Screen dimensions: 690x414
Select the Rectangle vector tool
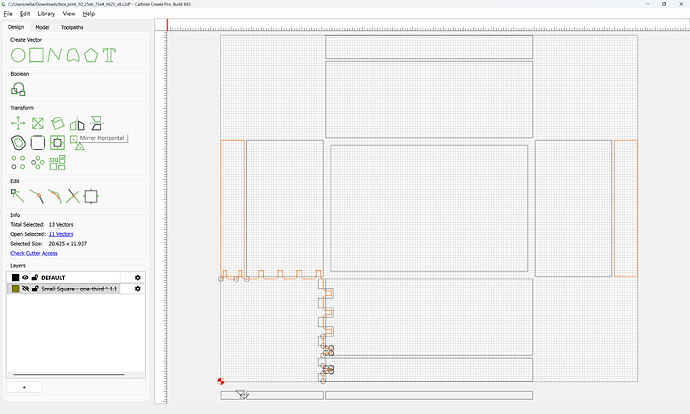[x=37, y=55]
